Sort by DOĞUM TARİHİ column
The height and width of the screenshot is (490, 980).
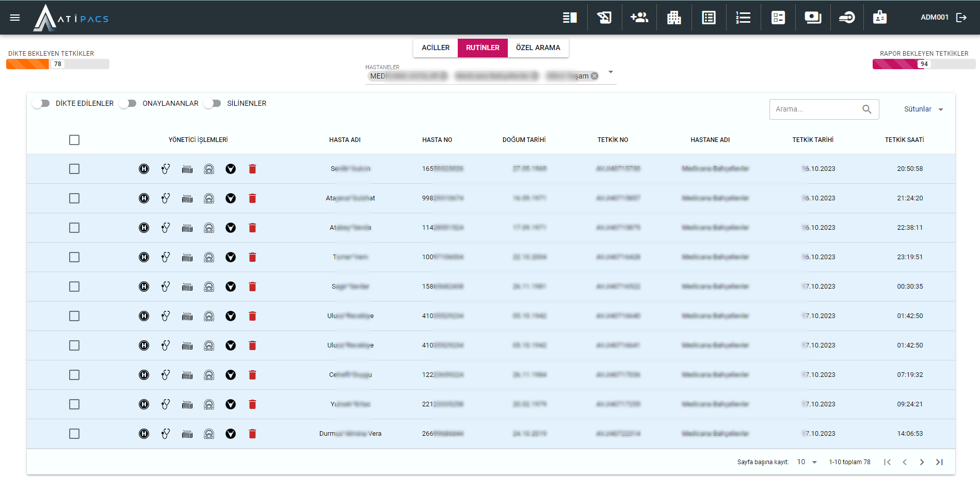524,140
